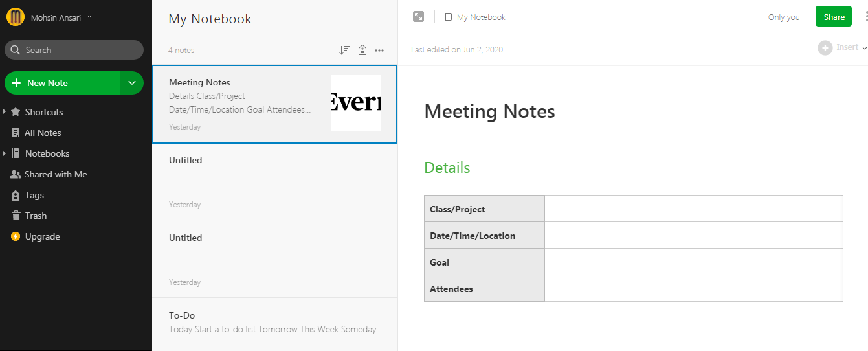Expand the Notebooks tree arrow
This screenshot has height=351, width=868.
tap(5, 153)
